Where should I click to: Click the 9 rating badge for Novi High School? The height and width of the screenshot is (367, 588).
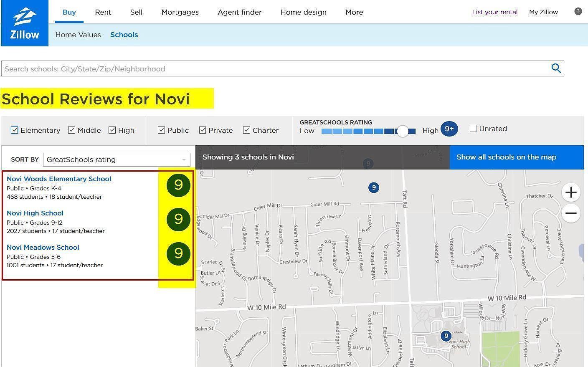pyautogui.click(x=178, y=219)
